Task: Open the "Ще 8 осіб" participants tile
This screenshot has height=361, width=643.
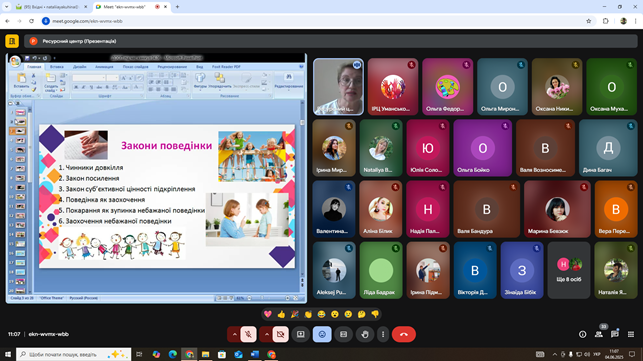Action: point(568,270)
